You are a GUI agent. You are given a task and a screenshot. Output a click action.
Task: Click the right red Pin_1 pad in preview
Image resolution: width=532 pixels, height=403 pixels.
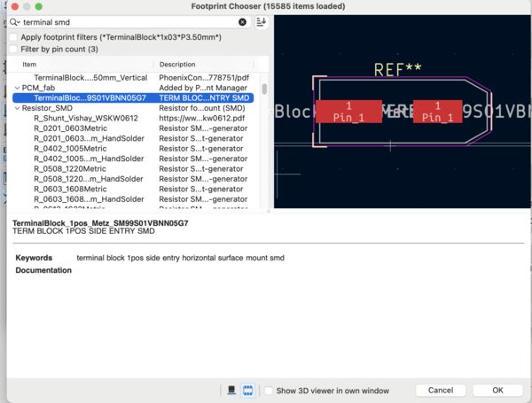point(437,112)
